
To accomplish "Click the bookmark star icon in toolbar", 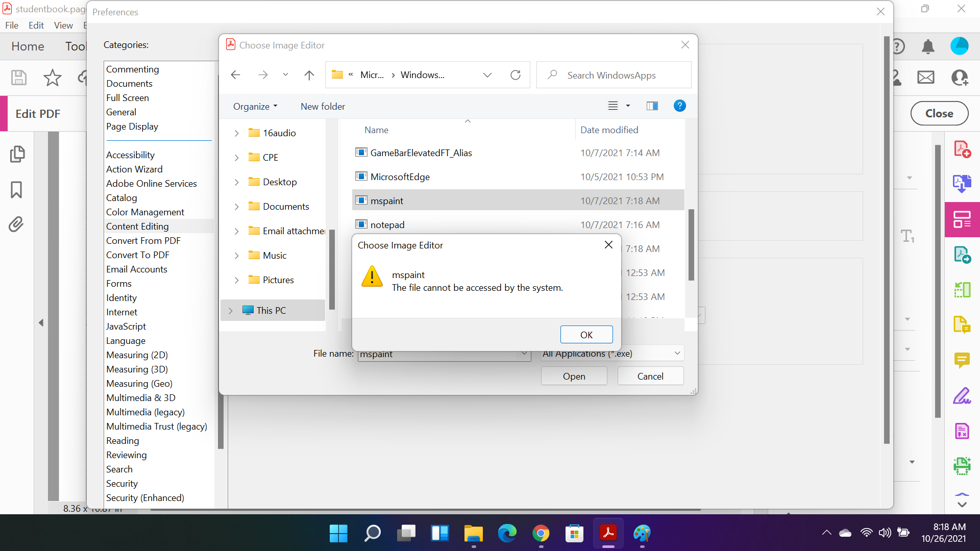I will (x=52, y=78).
